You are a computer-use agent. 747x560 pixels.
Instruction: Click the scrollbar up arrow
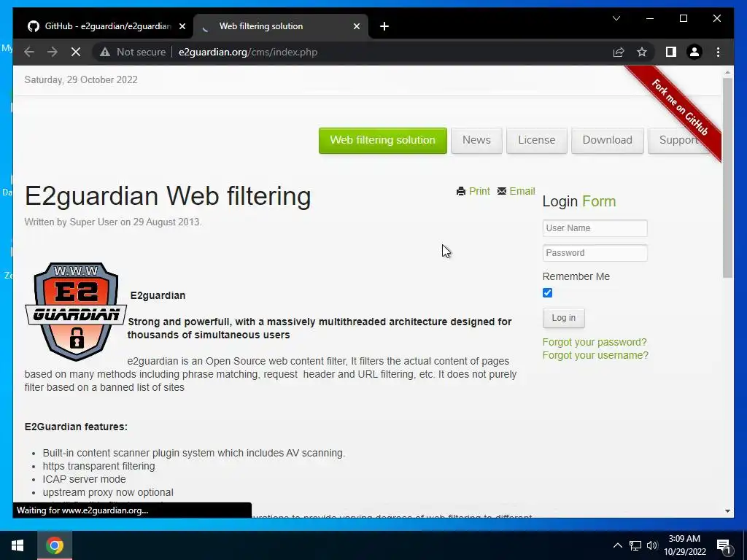[727, 72]
